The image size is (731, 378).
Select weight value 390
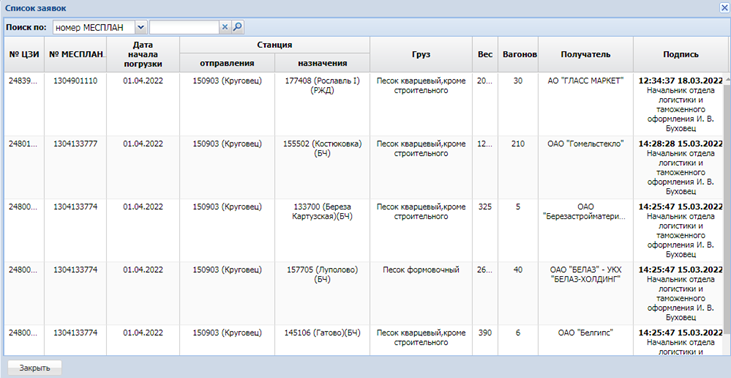point(485,332)
